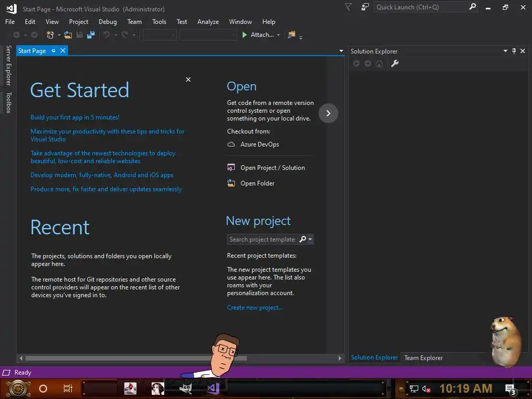The height and width of the screenshot is (399, 532).
Task: Click the horizontal scrollbar thumb of Start Page
Action: coord(136,358)
